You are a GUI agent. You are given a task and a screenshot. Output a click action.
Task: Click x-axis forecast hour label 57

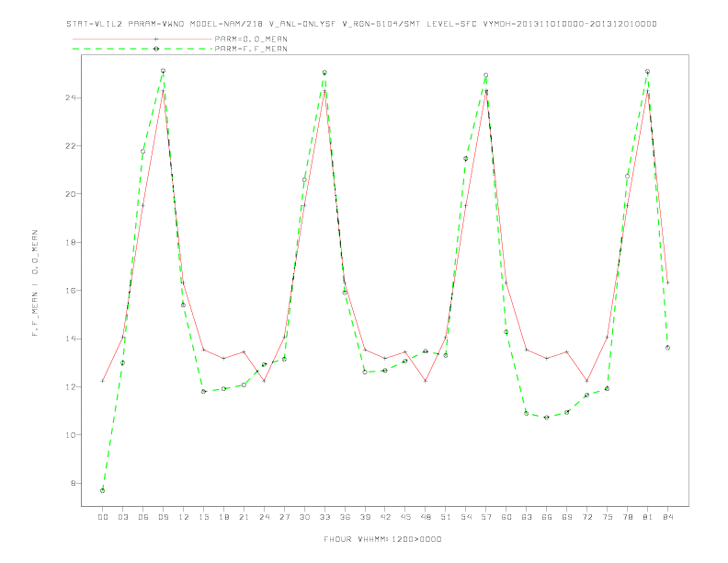pyautogui.click(x=486, y=517)
